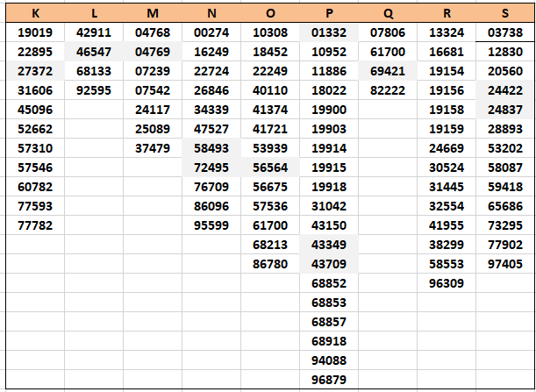Click the column S header
The height and width of the screenshot is (392, 536).
click(505, 13)
